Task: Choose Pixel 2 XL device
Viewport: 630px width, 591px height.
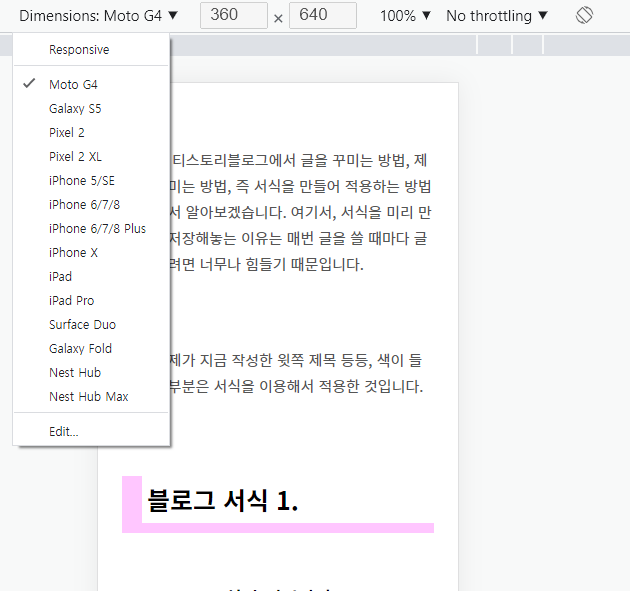Action: (x=91, y=156)
